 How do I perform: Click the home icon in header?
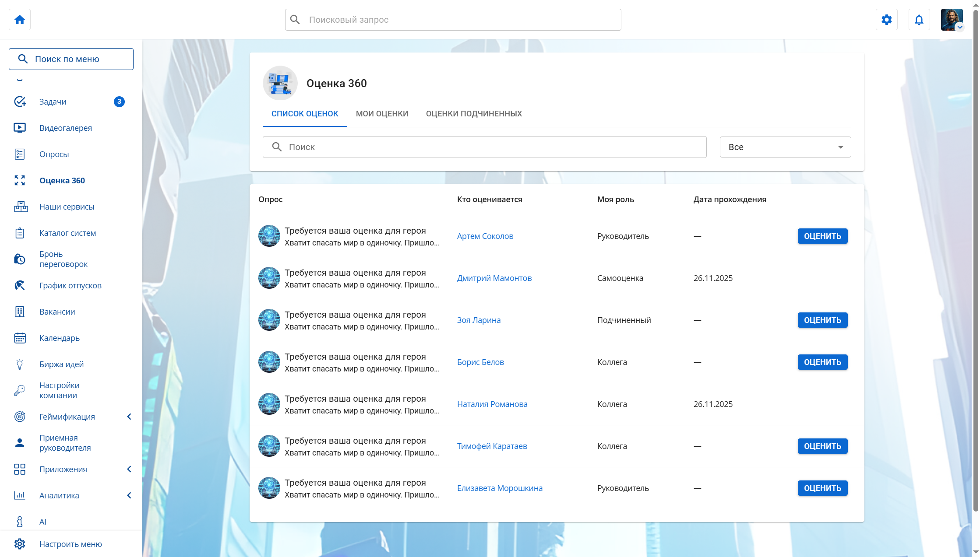20,20
